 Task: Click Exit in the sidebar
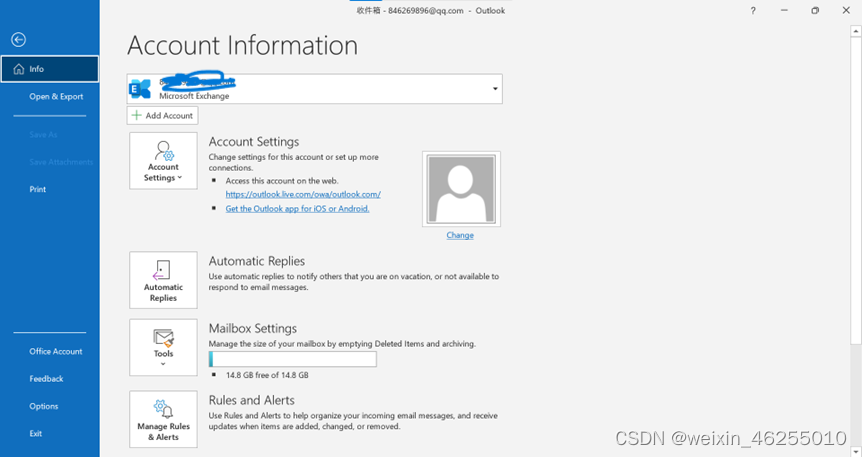point(36,433)
